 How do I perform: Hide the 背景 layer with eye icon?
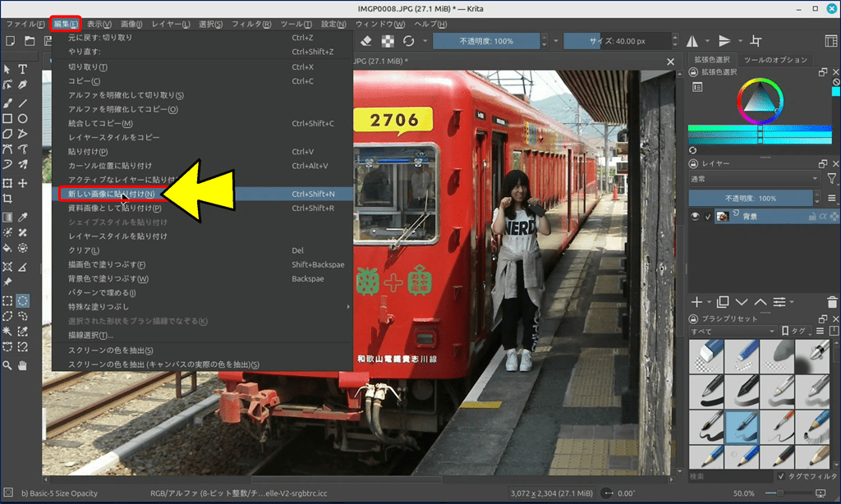coord(695,217)
